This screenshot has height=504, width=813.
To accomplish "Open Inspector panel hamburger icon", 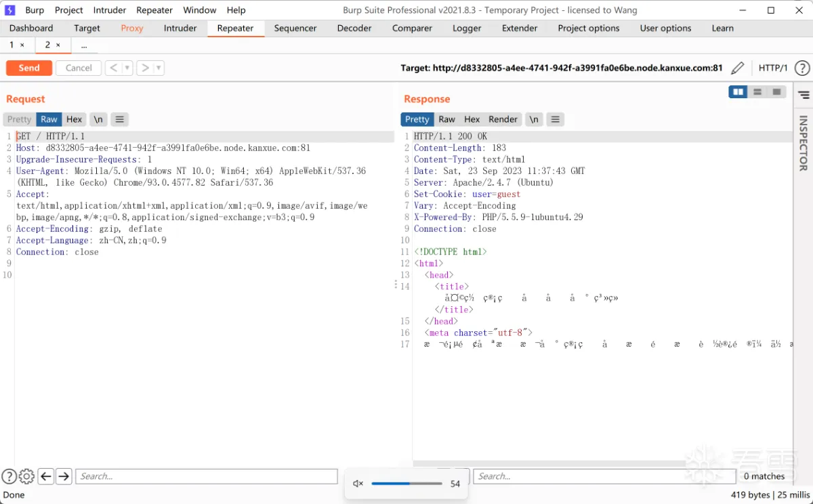I will 804,94.
